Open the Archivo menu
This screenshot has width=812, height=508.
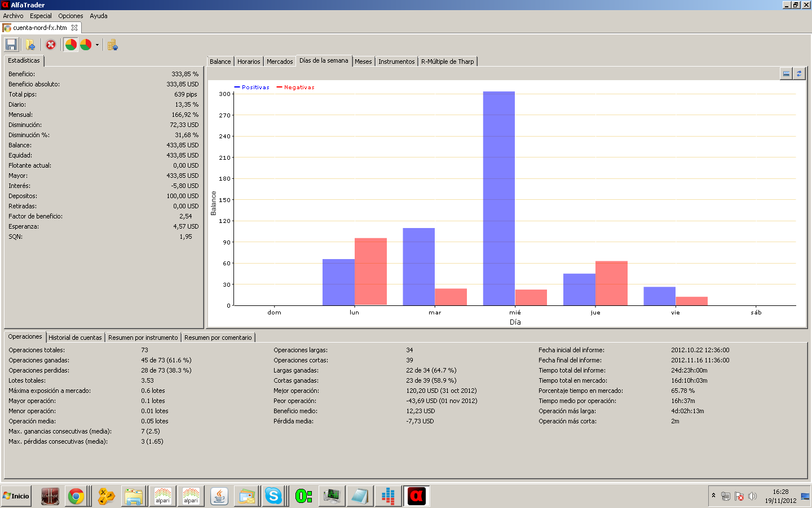[13, 16]
